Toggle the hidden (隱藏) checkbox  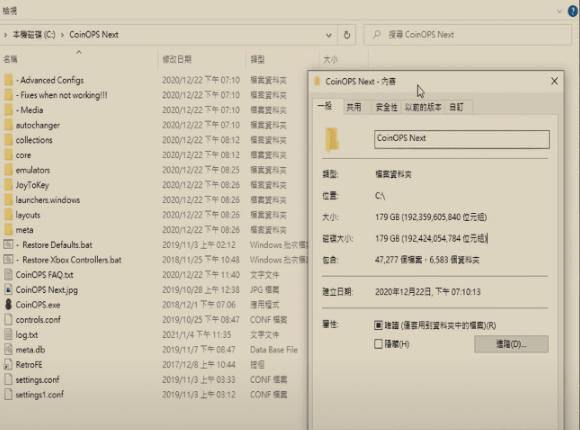pos(378,344)
